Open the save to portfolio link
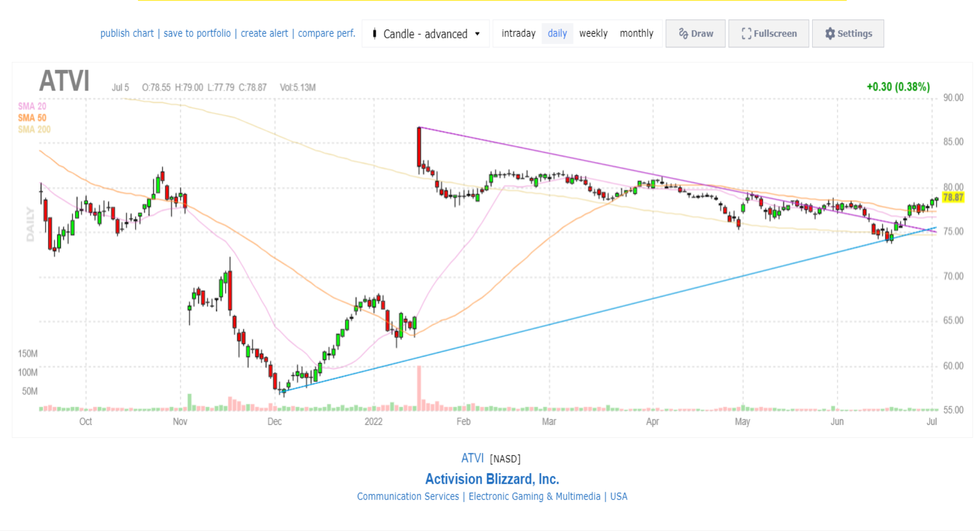The image size is (980, 531). (197, 34)
